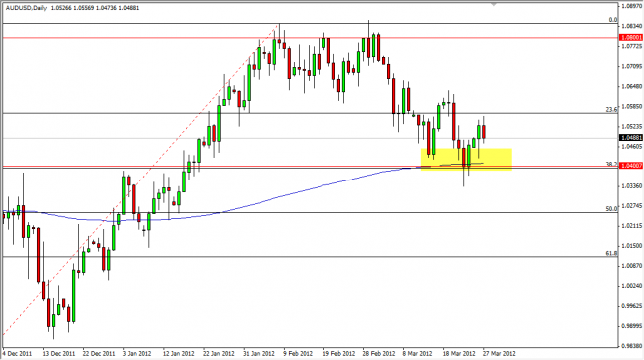
Task: Click the 9 Feb 2012 date label
Action: tap(298, 353)
